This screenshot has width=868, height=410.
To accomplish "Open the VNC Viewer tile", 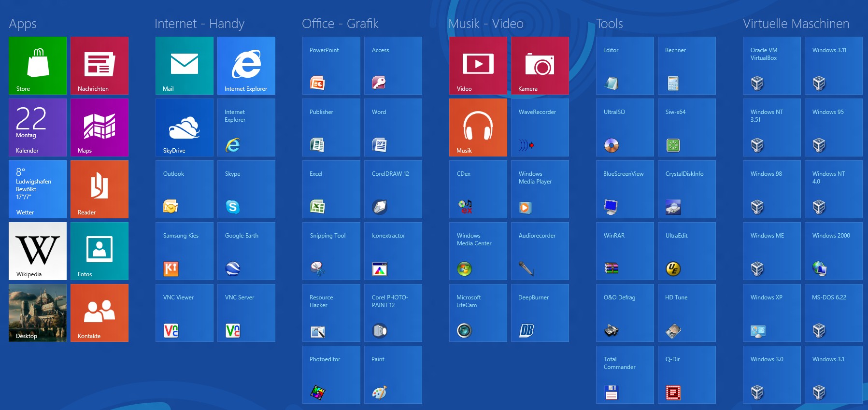I will click(x=185, y=313).
